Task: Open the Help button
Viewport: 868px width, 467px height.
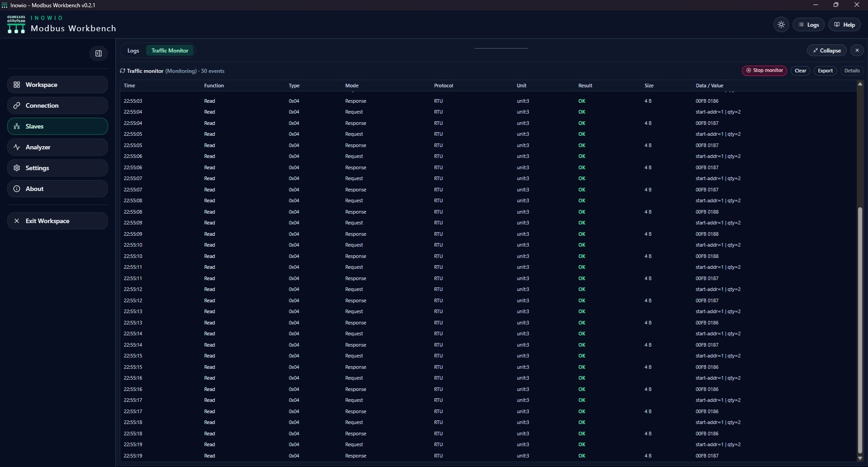Action: point(844,25)
